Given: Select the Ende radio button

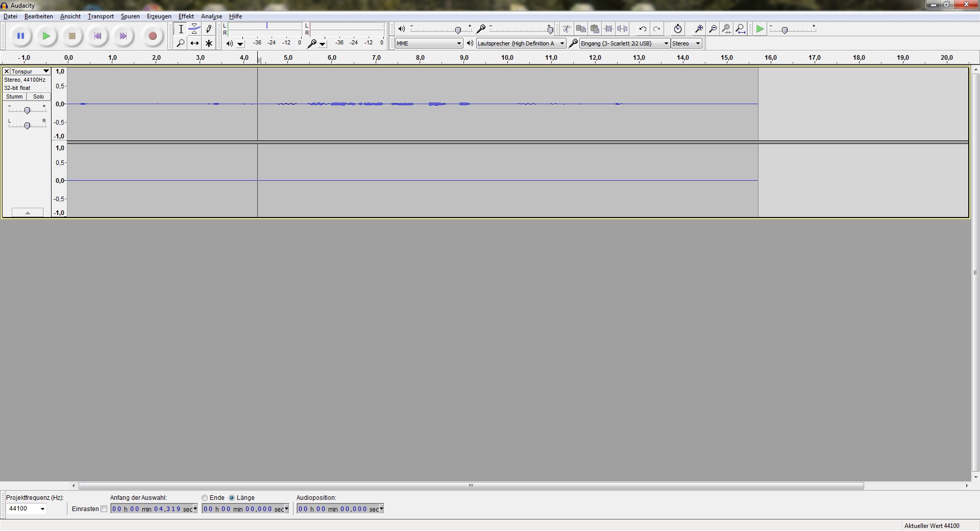Looking at the screenshot, I should point(205,498).
